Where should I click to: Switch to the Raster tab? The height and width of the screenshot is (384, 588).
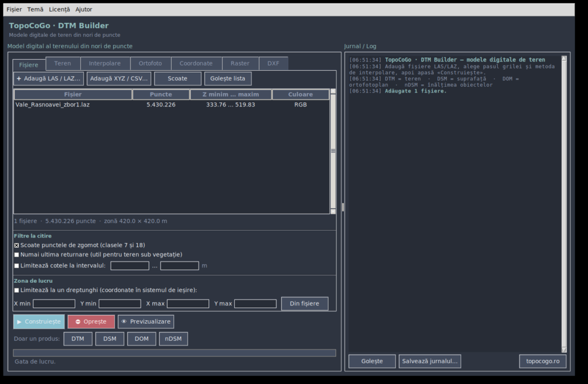pos(240,63)
